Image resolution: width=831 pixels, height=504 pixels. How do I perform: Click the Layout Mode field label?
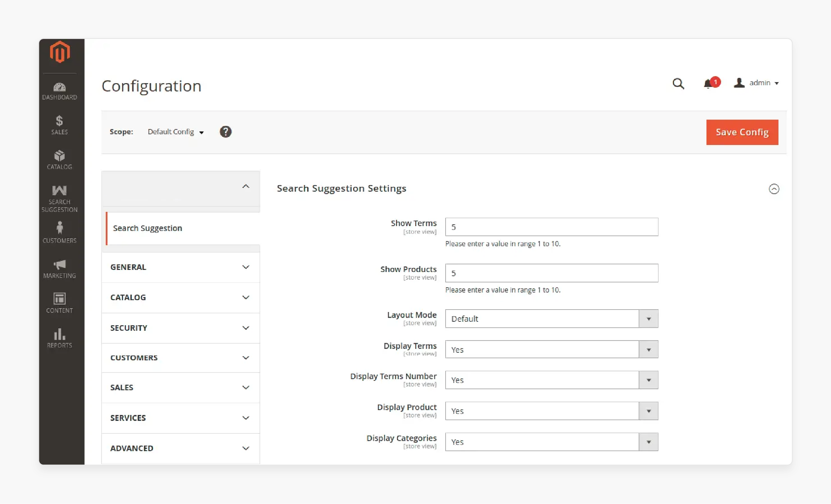click(x=412, y=315)
